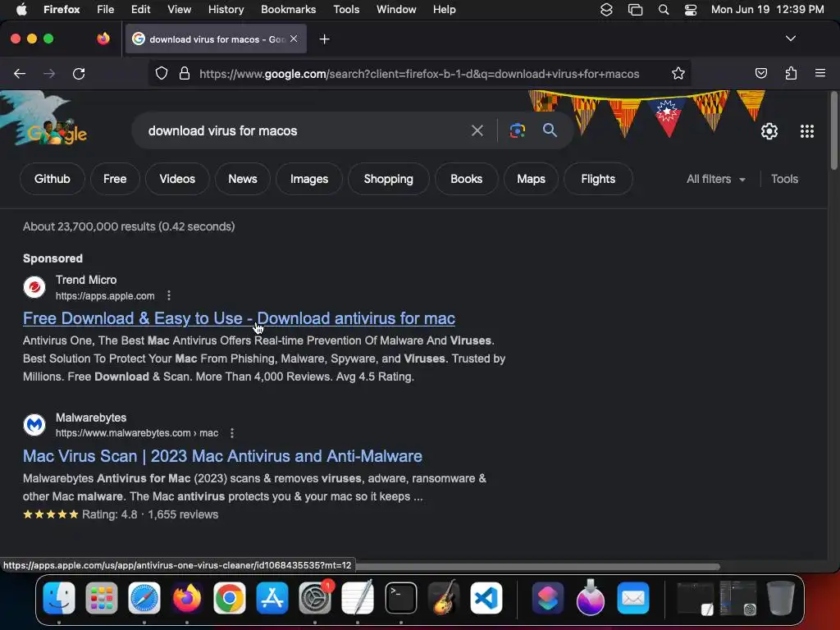Switch to Videos results
The height and width of the screenshot is (630, 840).
(177, 179)
